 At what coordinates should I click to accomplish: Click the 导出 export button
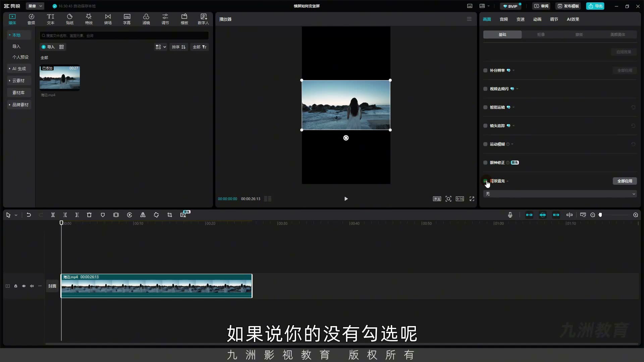click(595, 6)
